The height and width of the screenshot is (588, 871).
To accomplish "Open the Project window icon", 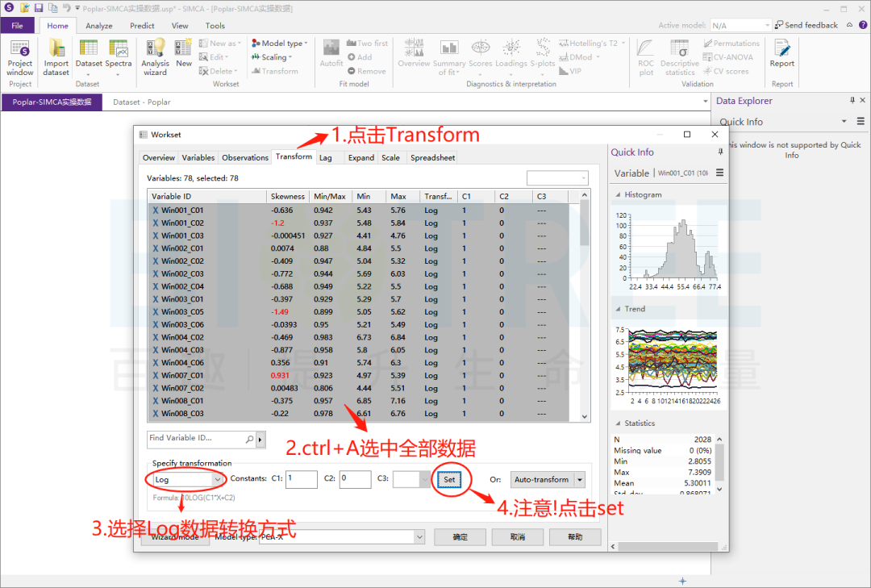I will click(20, 56).
